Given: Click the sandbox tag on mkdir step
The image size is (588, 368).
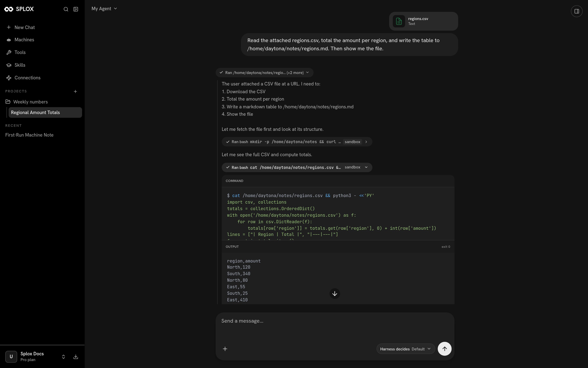Looking at the screenshot, I should (x=352, y=142).
